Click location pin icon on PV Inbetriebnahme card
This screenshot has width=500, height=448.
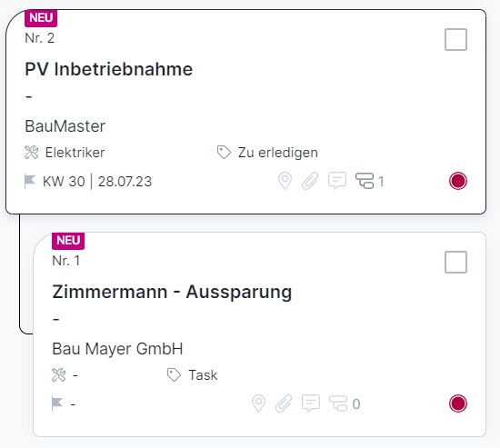(285, 181)
